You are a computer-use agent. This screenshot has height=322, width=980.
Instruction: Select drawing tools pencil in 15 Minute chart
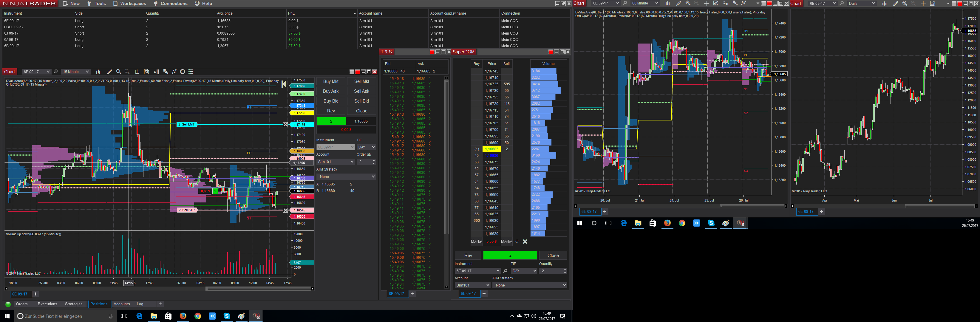pos(109,72)
